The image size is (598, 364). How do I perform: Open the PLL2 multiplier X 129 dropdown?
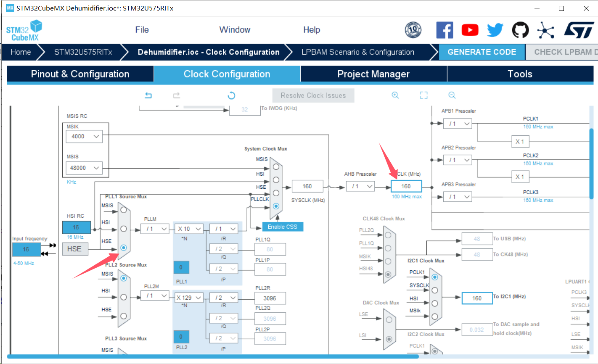[x=189, y=298]
